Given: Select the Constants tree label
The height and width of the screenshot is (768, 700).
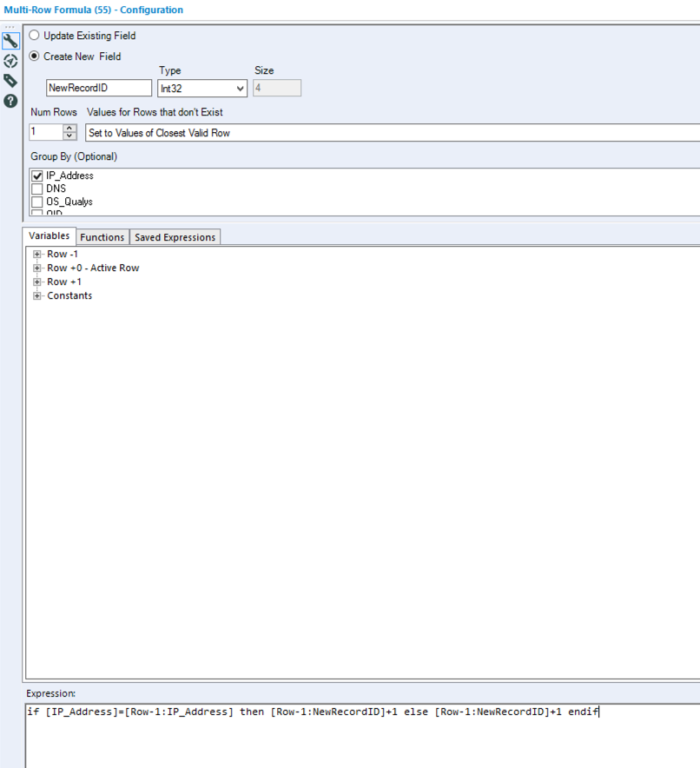Looking at the screenshot, I should 69,296.
